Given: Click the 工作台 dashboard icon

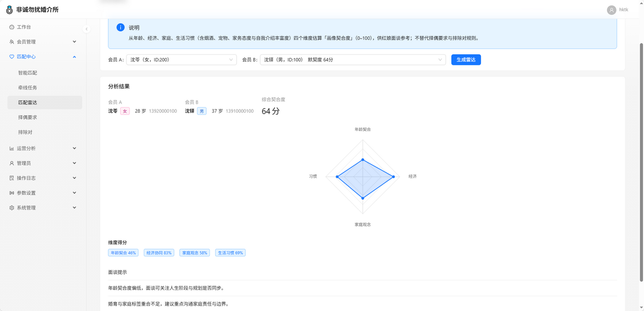Looking at the screenshot, I should (x=12, y=27).
